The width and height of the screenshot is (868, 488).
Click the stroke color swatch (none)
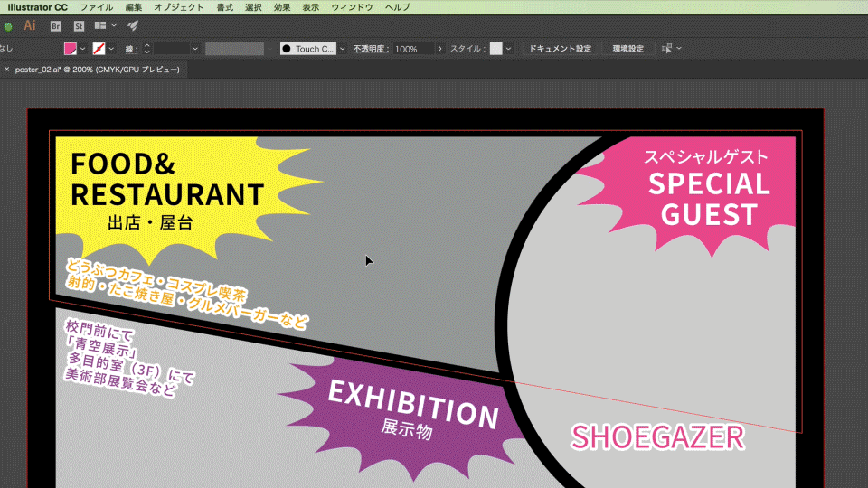tap(99, 49)
